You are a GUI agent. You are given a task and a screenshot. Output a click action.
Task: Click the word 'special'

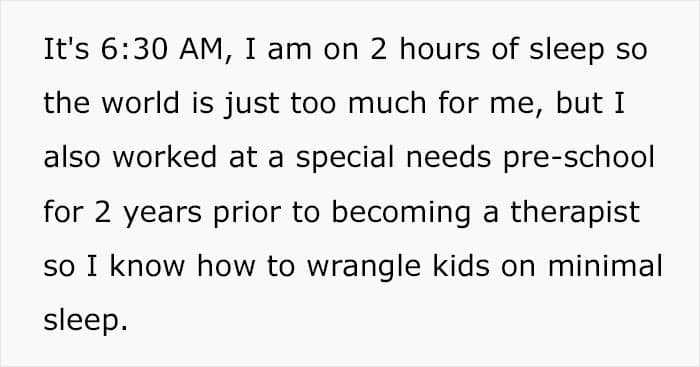coord(345,158)
